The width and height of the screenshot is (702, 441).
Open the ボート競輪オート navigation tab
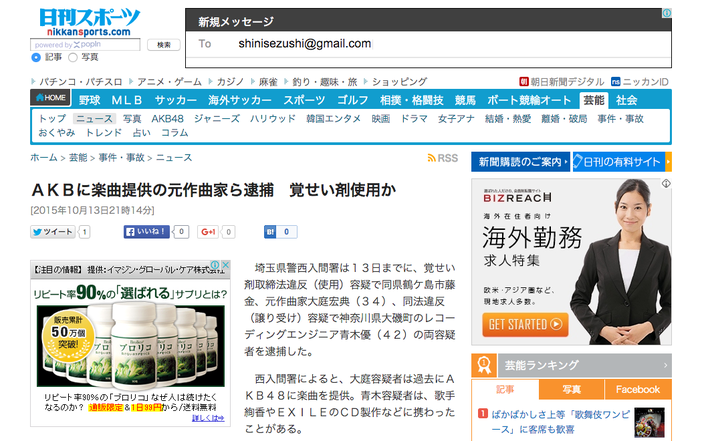pyautogui.click(x=529, y=100)
